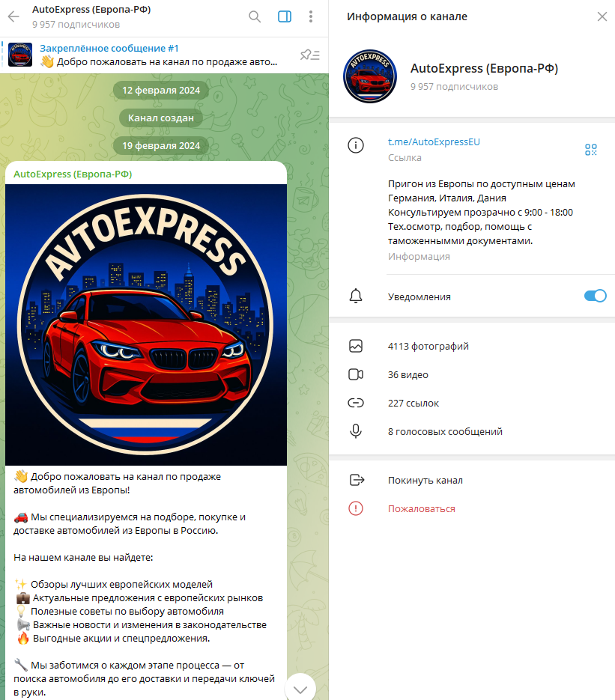Image resolution: width=615 pixels, height=700 pixels.
Task: View the 227 shared links
Action: [413, 403]
